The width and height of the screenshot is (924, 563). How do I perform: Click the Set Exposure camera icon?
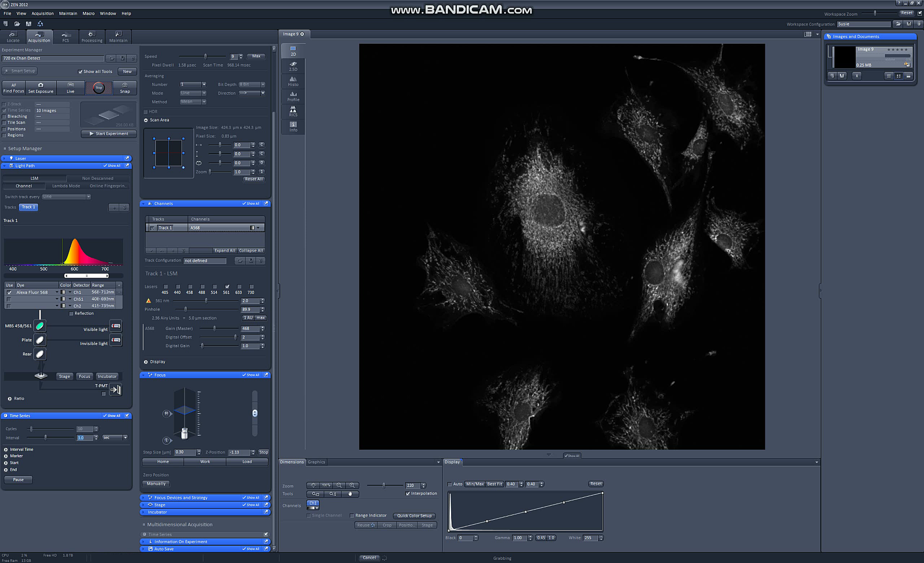41,85
